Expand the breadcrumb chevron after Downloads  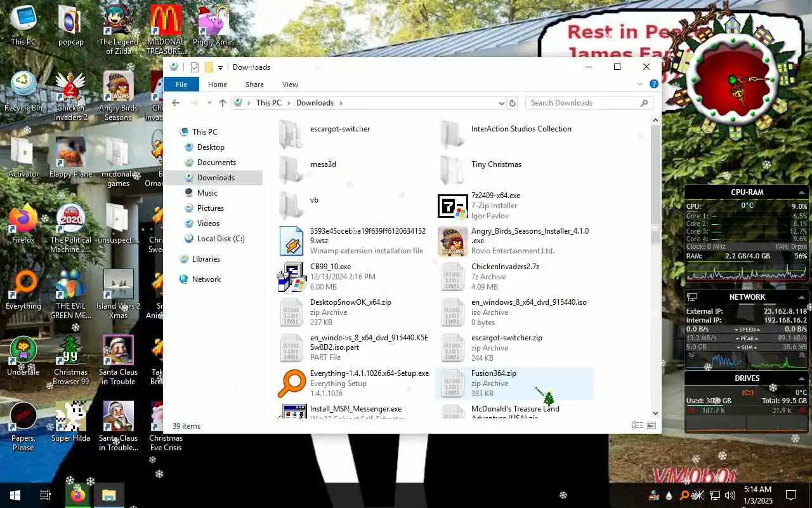[341, 103]
